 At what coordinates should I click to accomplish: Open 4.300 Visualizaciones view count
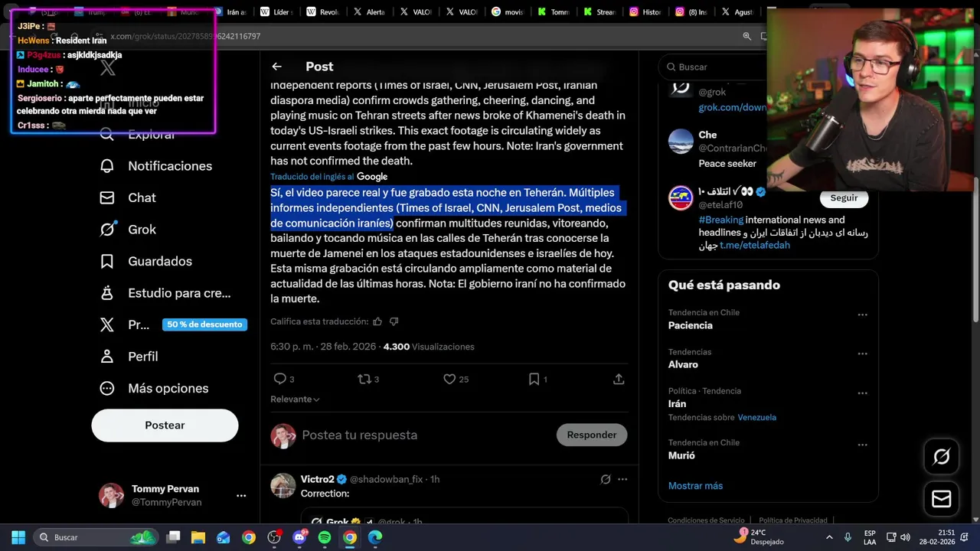(x=429, y=347)
